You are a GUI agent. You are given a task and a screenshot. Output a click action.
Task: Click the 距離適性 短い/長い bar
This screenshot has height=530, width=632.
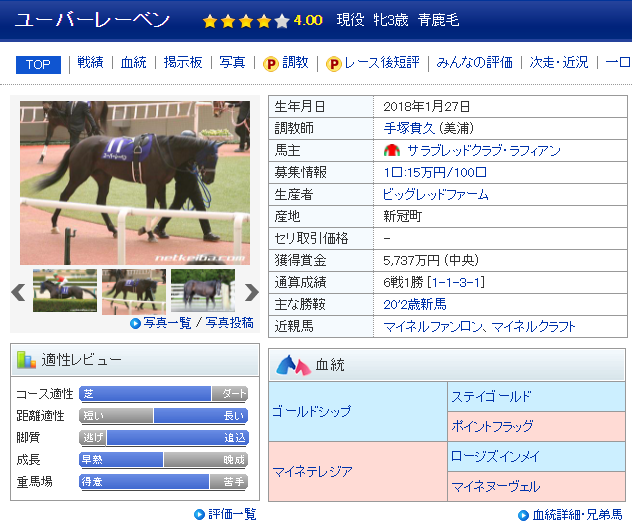point(164,416)
